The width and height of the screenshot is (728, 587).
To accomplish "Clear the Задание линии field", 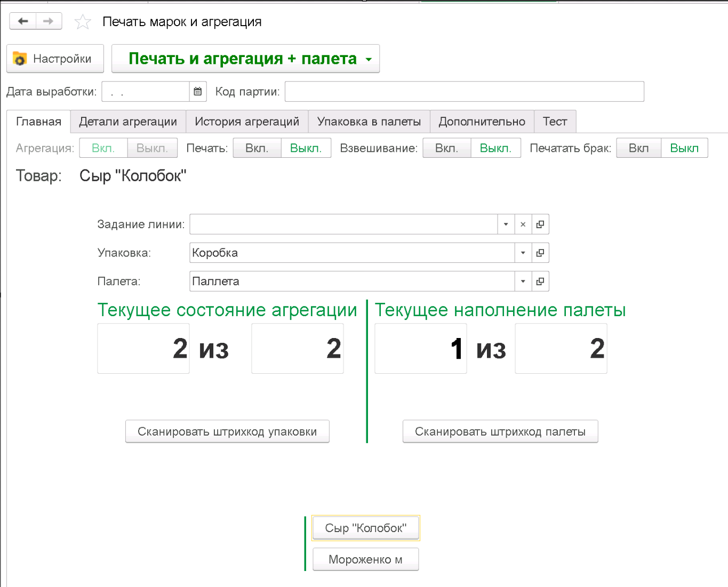I will tap(523, 224).
